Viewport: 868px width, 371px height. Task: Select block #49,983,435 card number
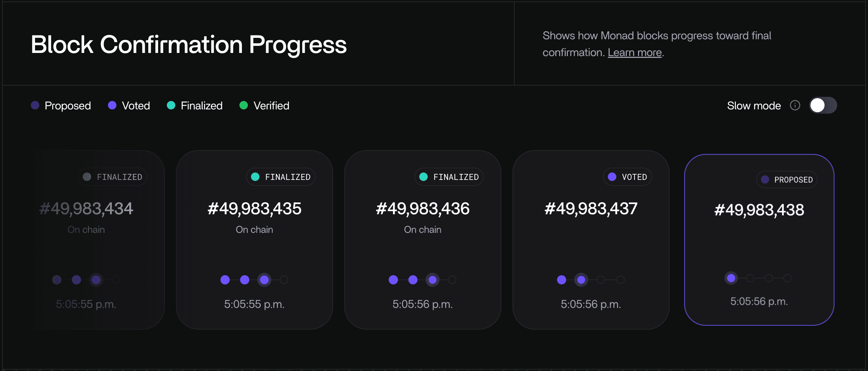click(x=255, y=209)
